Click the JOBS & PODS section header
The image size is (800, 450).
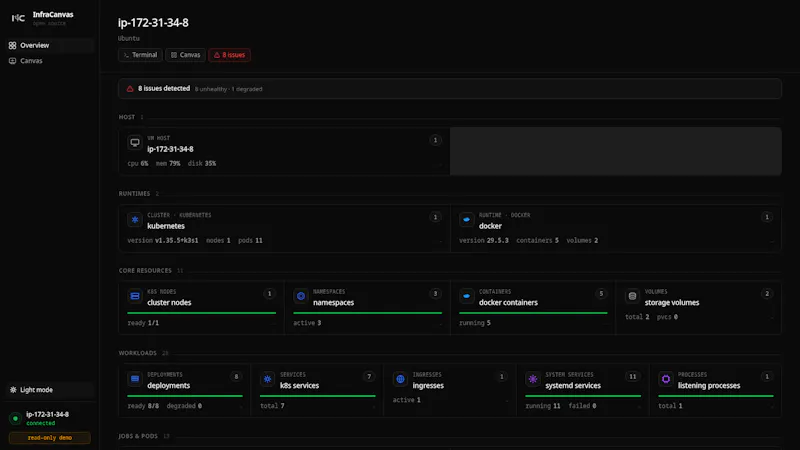[x=138, y=436]
